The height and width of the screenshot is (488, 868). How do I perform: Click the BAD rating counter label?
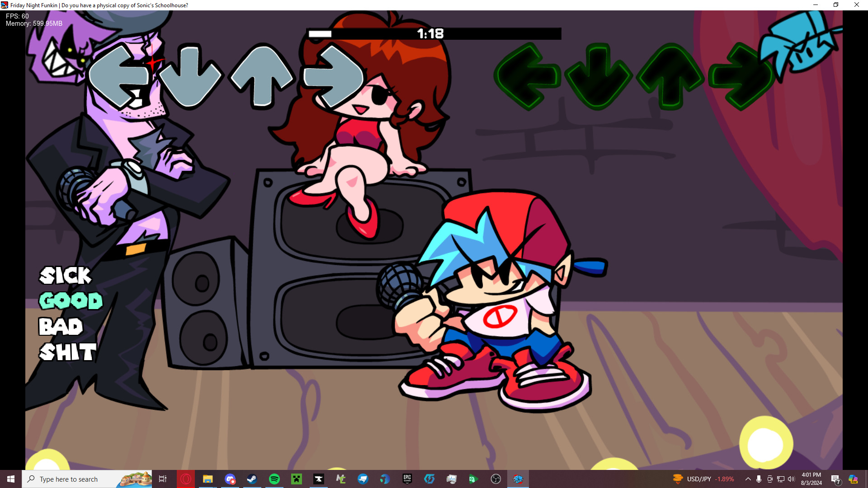coord(61,326)
